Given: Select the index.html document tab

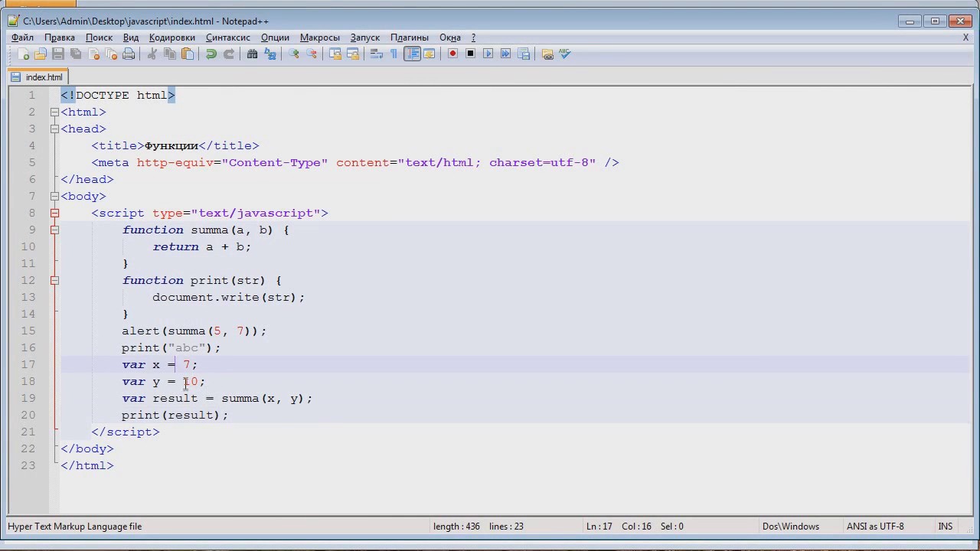Looking at the screenshot, I should [x=38, y=77].
